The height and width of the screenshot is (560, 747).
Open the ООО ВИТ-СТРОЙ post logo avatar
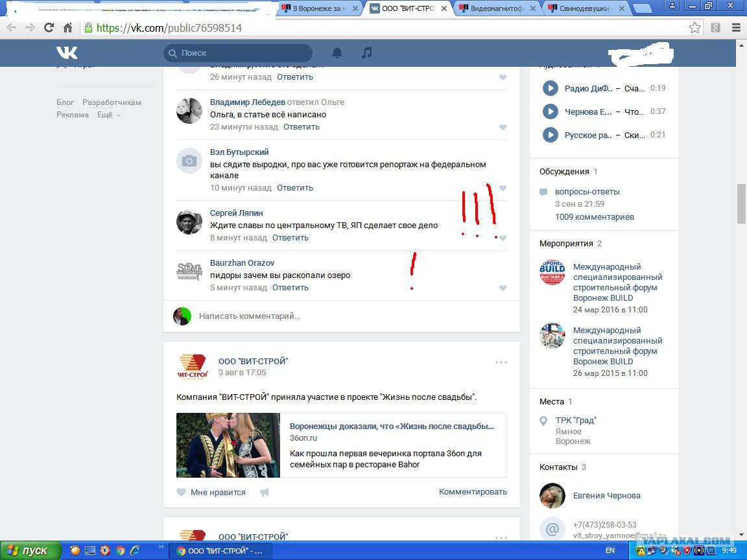(193, 367)
